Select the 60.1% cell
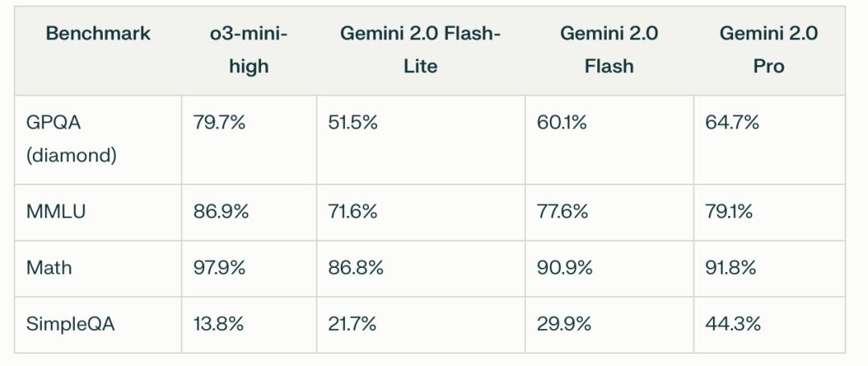This screenshot has width=868, height=366. click(x=562, y=123)
